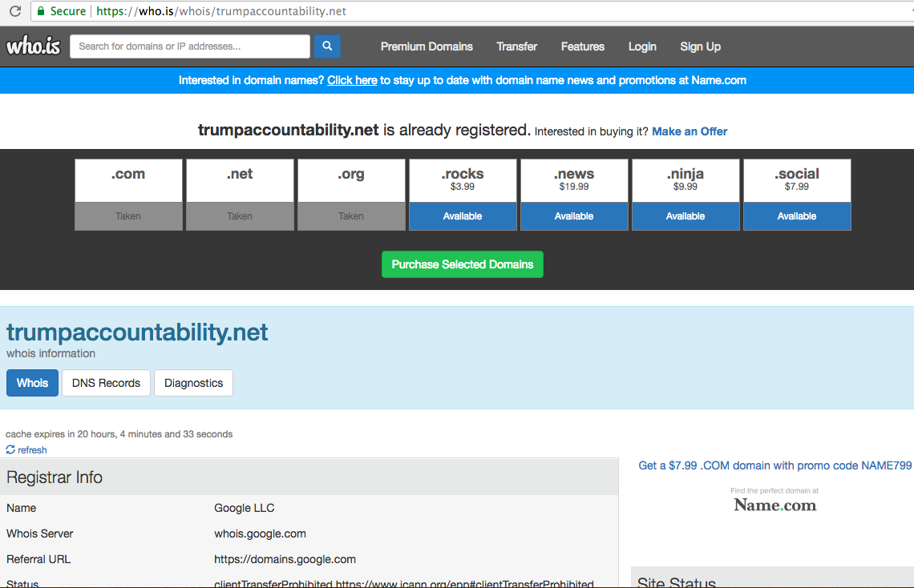Click the refresh link text
The width and height of the screenshot is (914, 588).
[32, 450]
